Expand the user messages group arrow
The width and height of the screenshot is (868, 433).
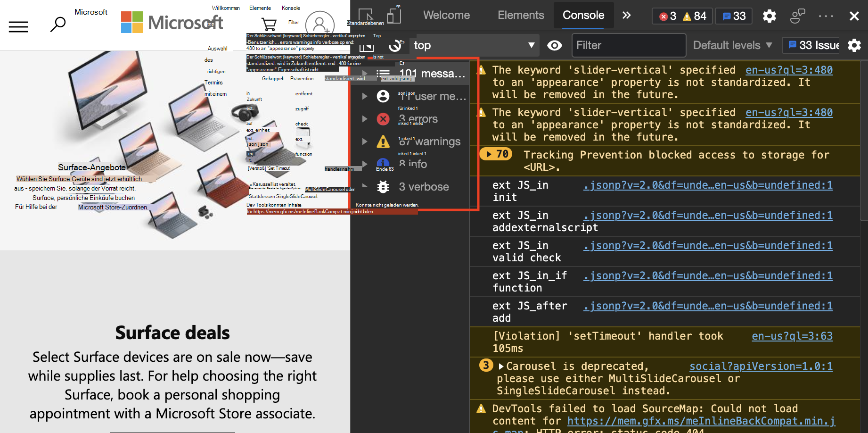[364, 96]
